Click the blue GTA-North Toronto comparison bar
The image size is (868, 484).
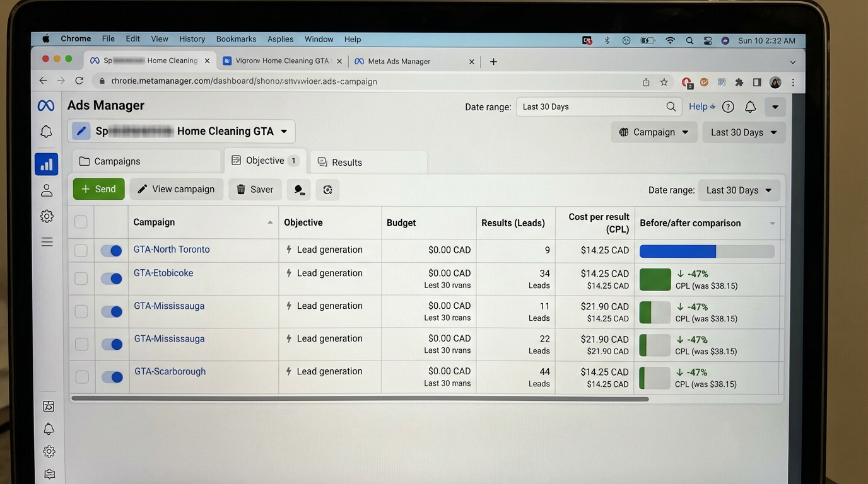[x=707, y=251]
